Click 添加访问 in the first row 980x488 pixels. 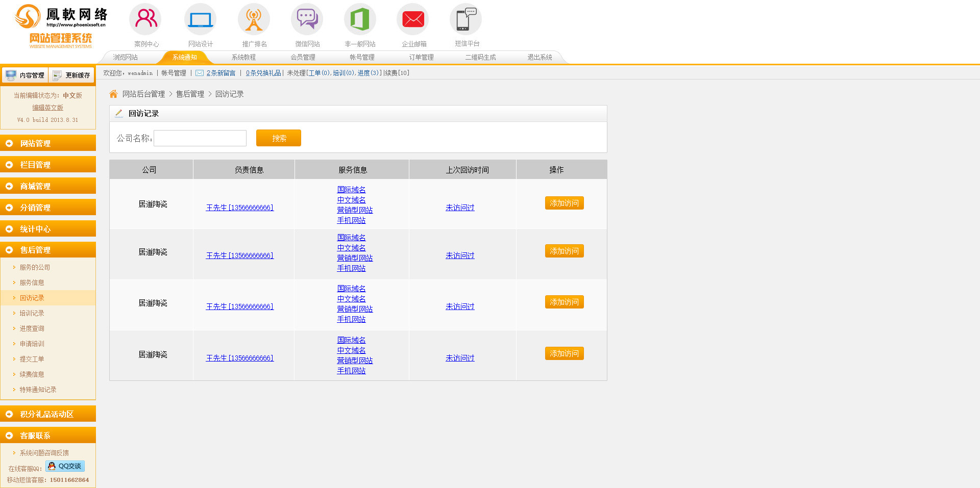coord(564,203)
